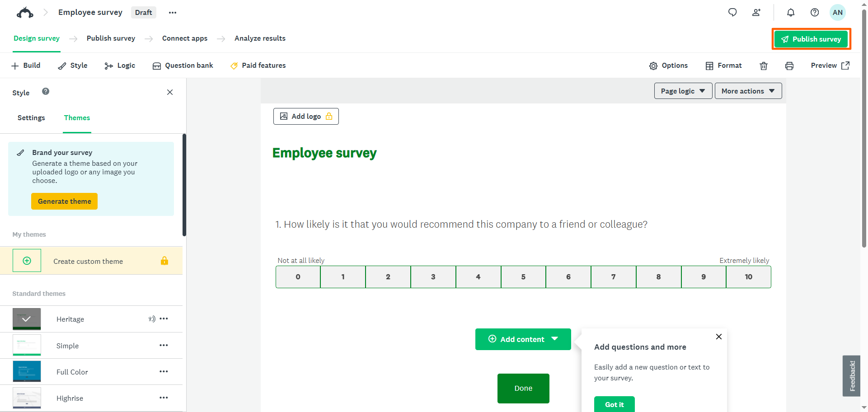Open the Style toolbar item
This screenshot has height=412, width=868.
73,66
